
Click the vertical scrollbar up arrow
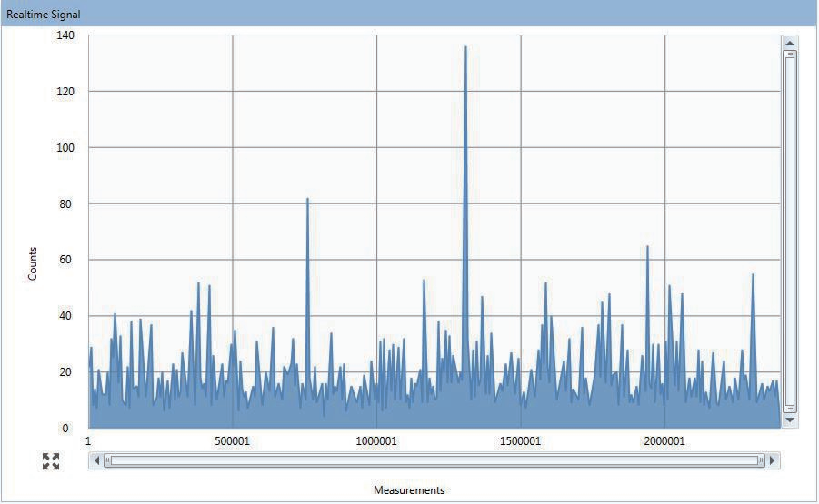(x=790, y=43)
